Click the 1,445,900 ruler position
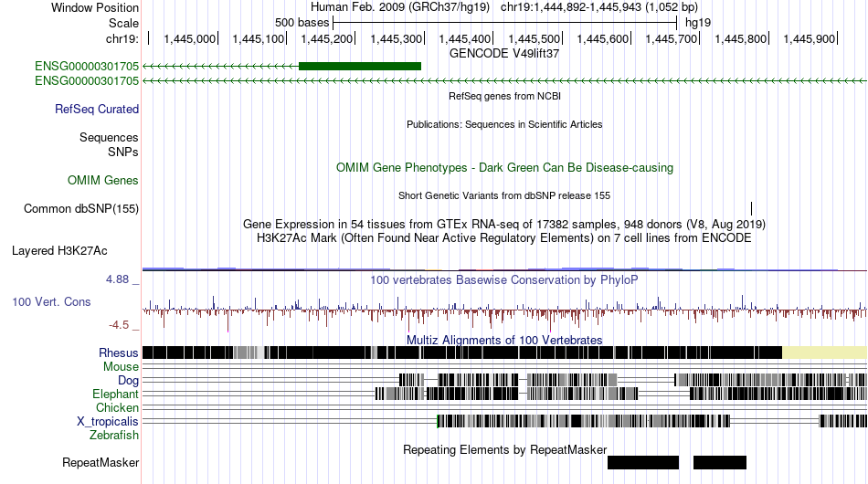Image resolution: width=868 pixels, height=484 pixels. [x=809, y=38]
